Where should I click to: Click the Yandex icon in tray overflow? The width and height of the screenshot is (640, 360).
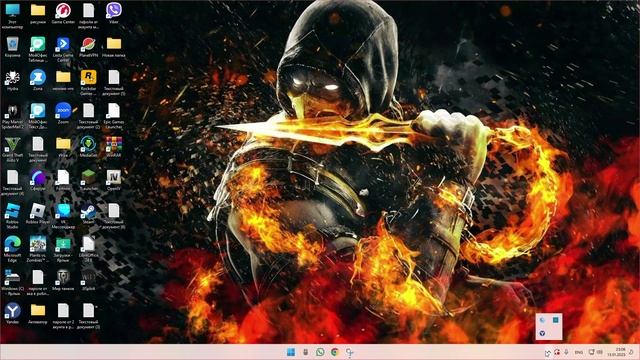(x=542, y=333)
